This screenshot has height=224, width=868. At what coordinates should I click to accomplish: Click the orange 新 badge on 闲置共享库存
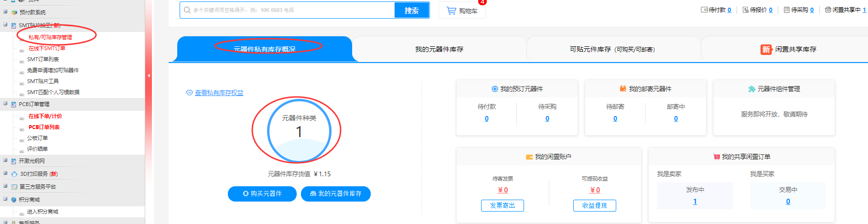click(766, 49)
